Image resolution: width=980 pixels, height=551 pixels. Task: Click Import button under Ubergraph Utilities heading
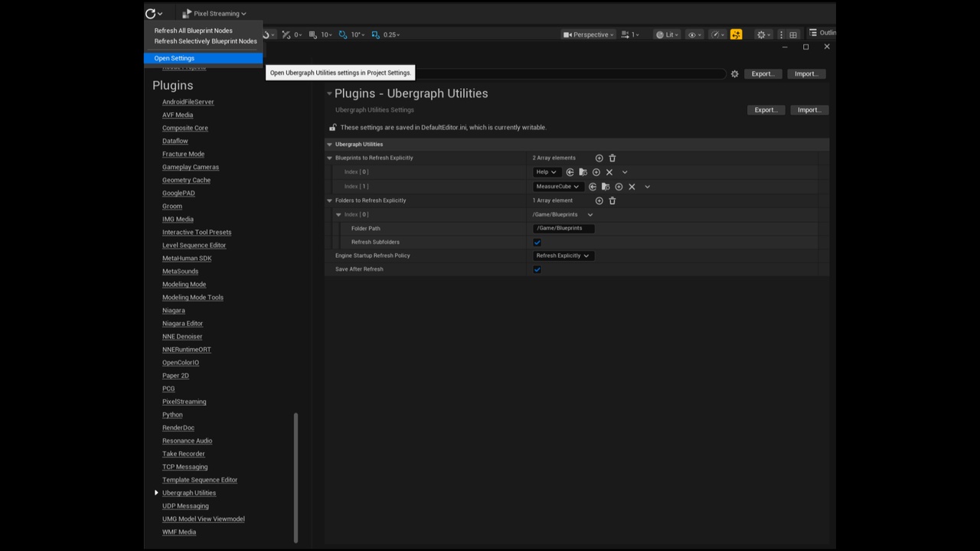809,110
